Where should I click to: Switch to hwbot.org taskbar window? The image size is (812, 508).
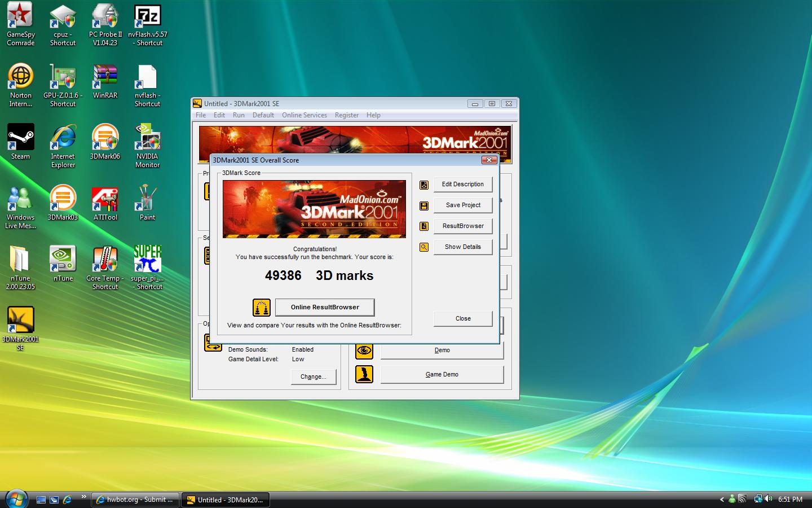point(135,500)
